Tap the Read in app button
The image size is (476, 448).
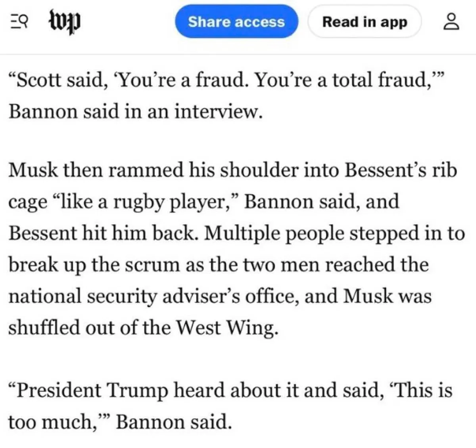coord(365,22)
